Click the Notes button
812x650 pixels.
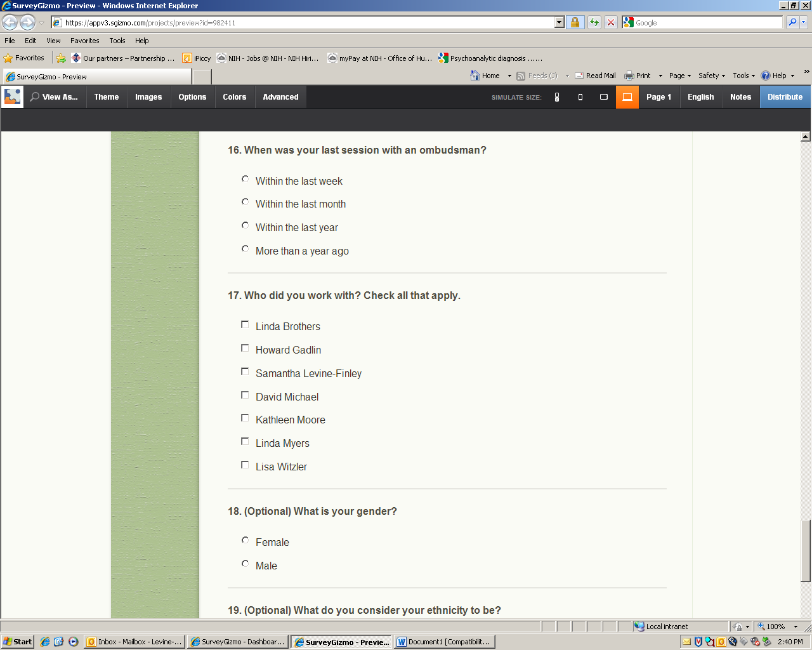point(741,97)
